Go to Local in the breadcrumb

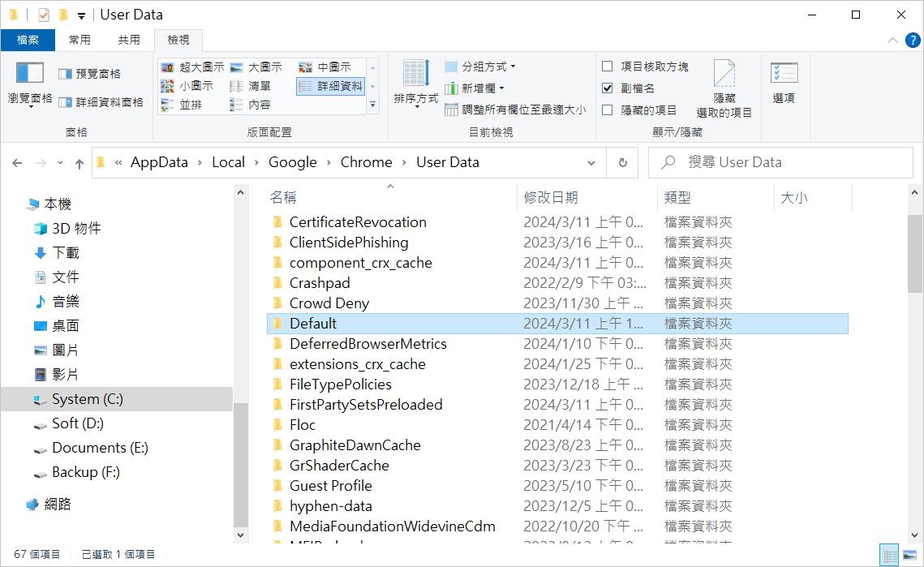229,163
